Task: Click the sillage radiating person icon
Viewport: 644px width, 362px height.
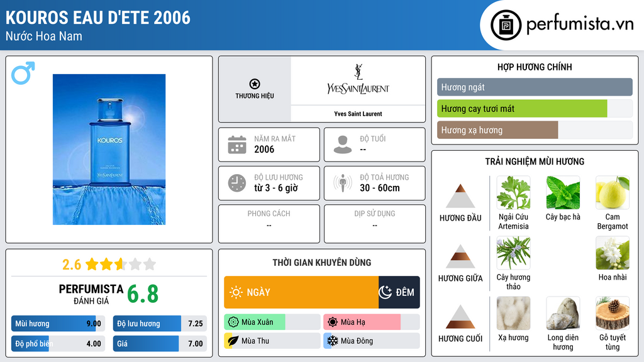Action: coord(342,183)
